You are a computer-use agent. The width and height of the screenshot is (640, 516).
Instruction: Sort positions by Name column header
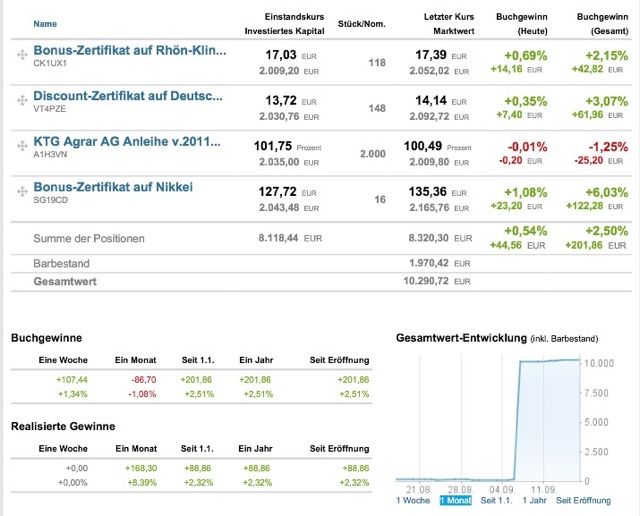point(45,22)
